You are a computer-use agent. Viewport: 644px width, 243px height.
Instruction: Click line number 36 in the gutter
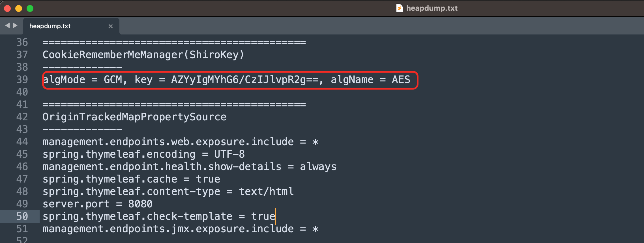point(22,42)
